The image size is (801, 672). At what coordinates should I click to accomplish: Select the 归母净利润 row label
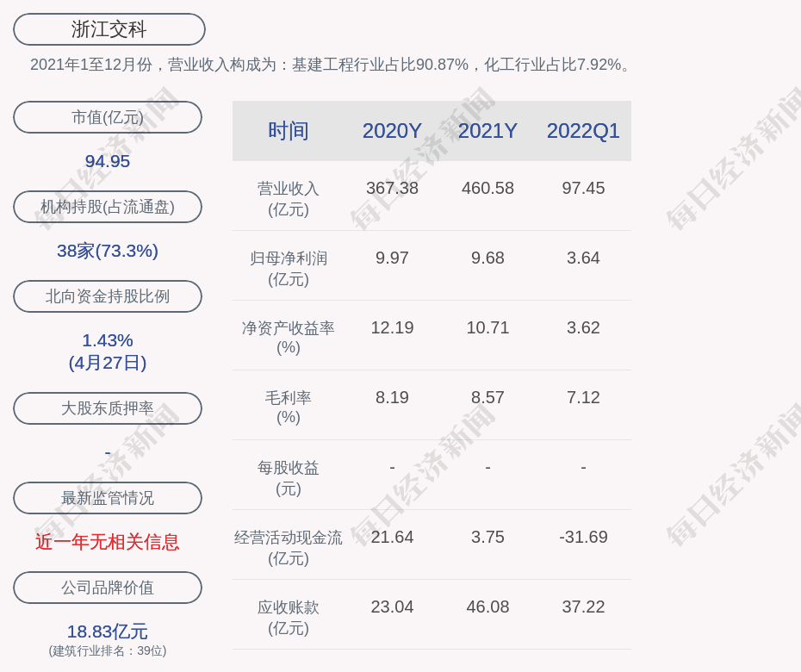289,269
